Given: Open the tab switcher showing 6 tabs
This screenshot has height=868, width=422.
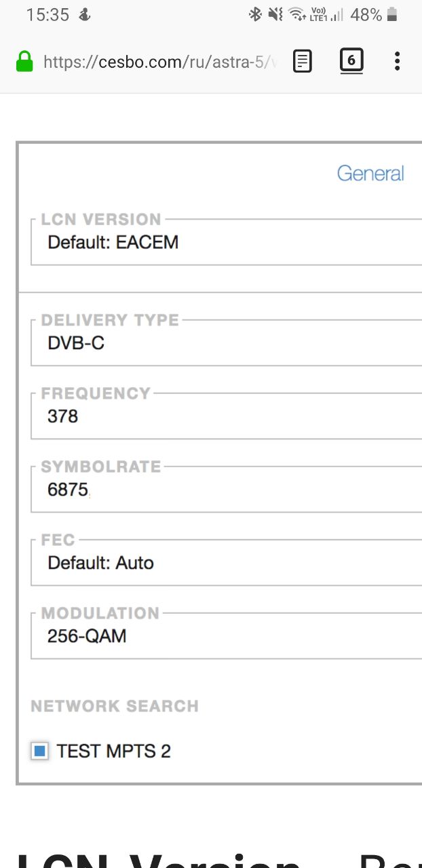Looking at the screenshot, I should (351, 62).
